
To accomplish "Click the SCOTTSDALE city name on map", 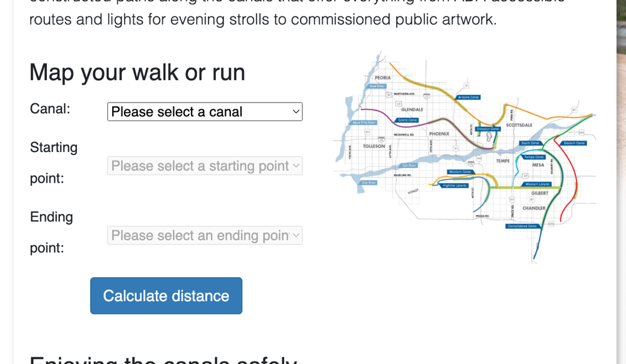I will [x=519, y=125].
